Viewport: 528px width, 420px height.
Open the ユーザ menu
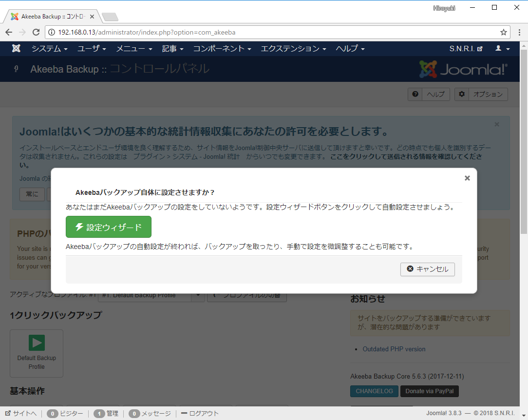tap(92, 49)
